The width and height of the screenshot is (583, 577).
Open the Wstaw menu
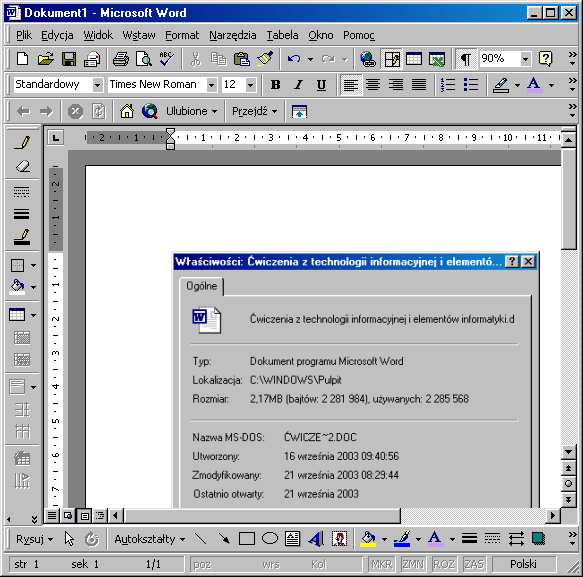tap(139, 35)
